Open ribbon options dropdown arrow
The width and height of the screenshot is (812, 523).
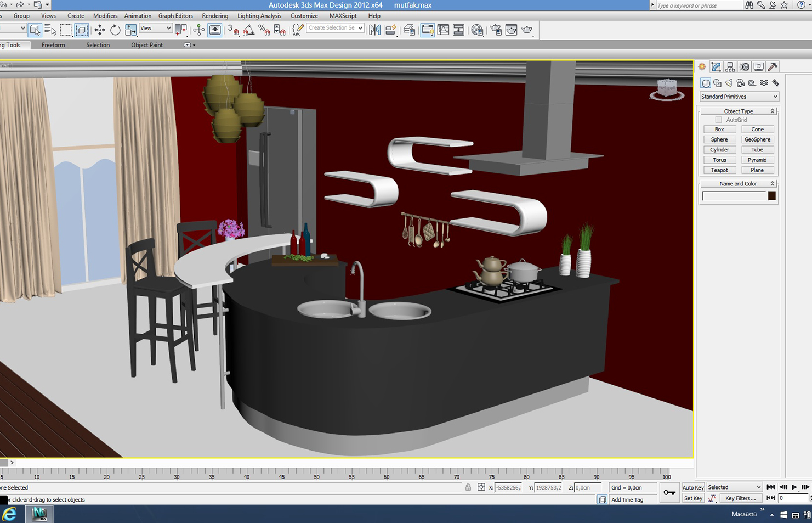tap(189, 45)
